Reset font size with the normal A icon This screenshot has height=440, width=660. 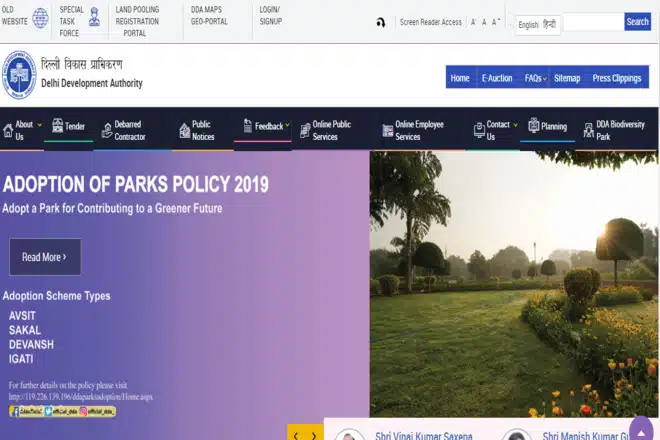point(484,22)
